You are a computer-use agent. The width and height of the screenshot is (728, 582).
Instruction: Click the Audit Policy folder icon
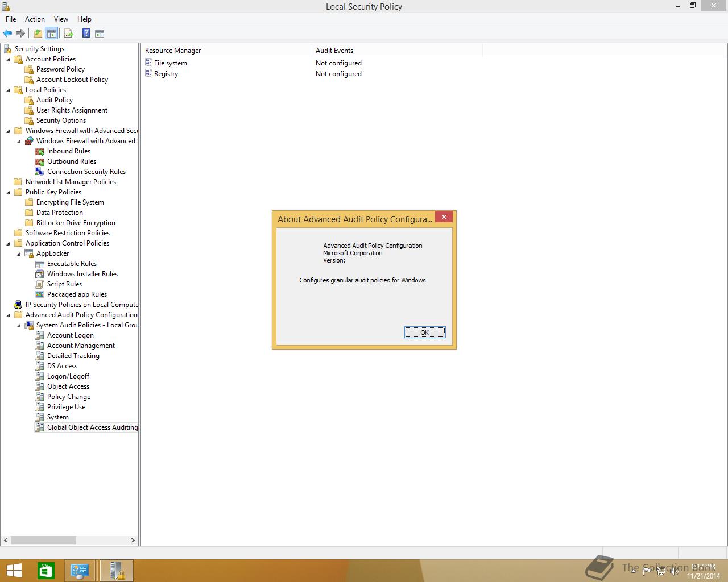[x=29, y=100]
